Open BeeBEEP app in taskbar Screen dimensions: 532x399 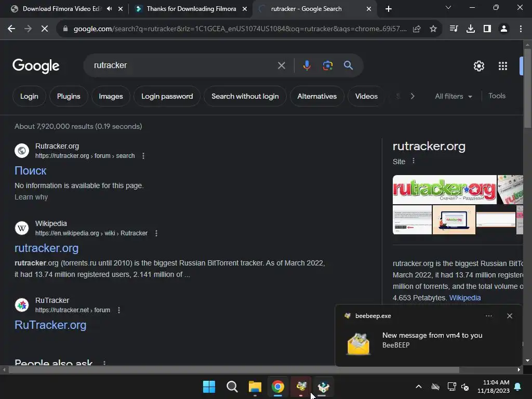point(301,387)
